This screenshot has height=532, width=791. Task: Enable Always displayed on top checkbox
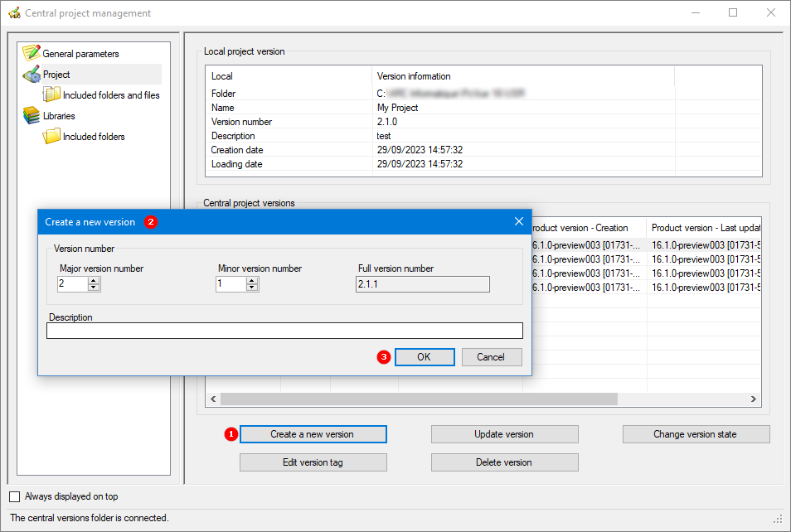15,496
